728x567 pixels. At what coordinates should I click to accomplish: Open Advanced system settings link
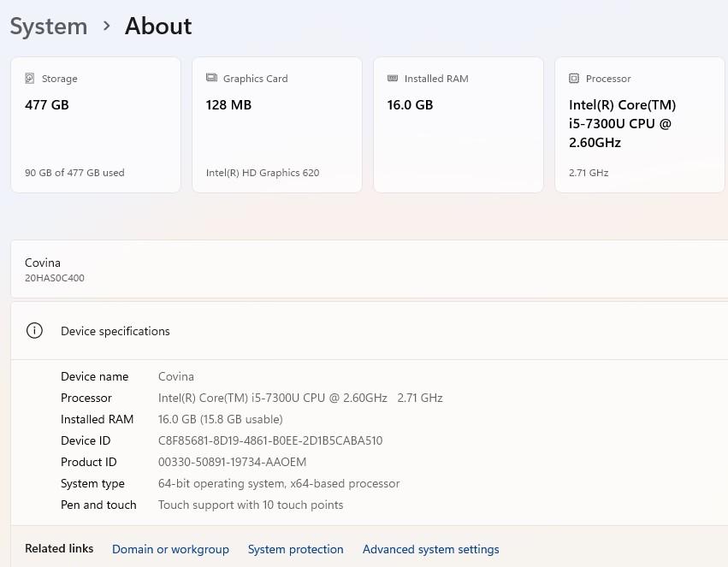pos(430,549)
